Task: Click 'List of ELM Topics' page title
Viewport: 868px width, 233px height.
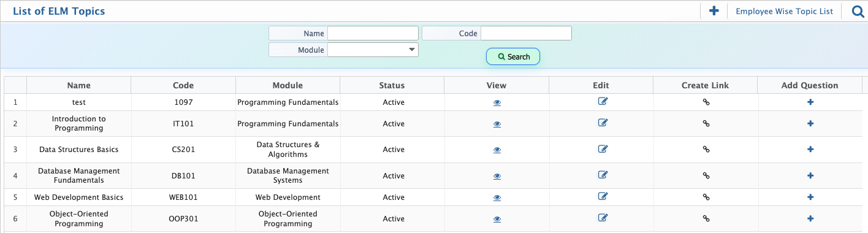Action: [x=59, y=11]
